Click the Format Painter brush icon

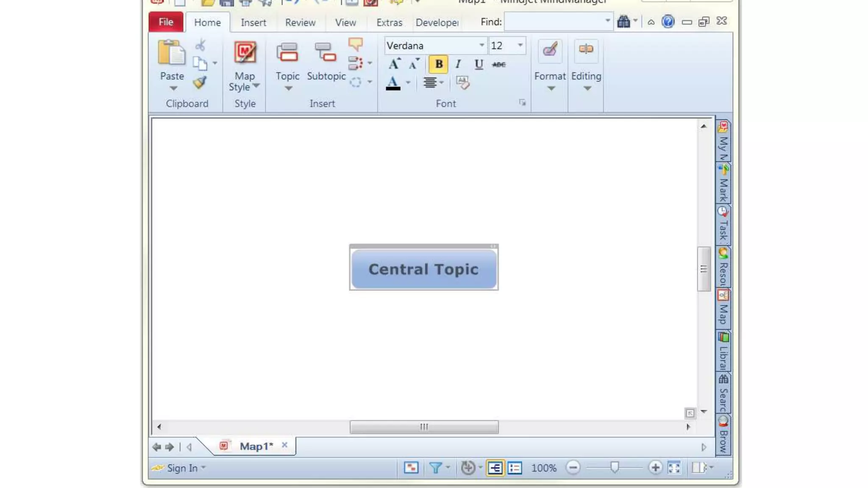(x=200, y=82)
